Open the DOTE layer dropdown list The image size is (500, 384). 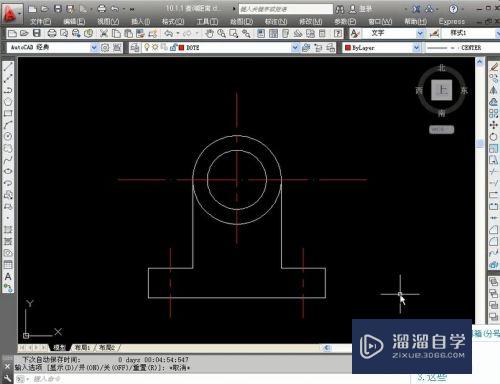[x=295, y=48]
